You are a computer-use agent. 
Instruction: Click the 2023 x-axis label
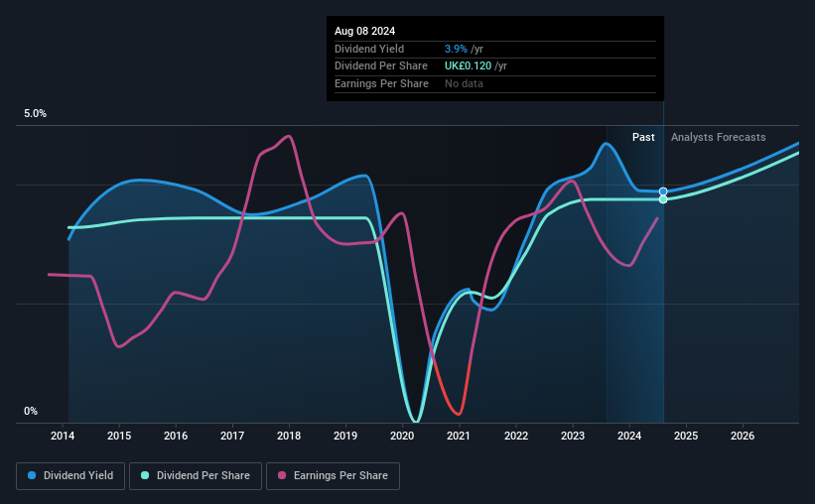click(573, 436)
